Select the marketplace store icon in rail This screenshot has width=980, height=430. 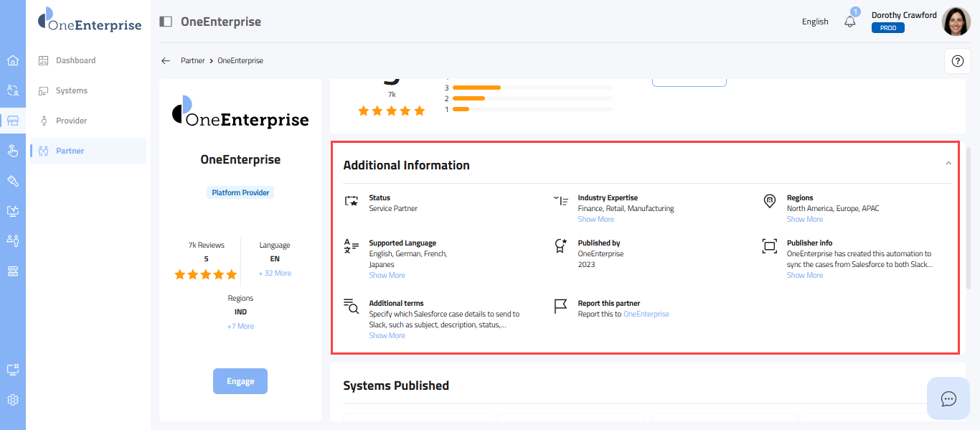click(13, 121)
